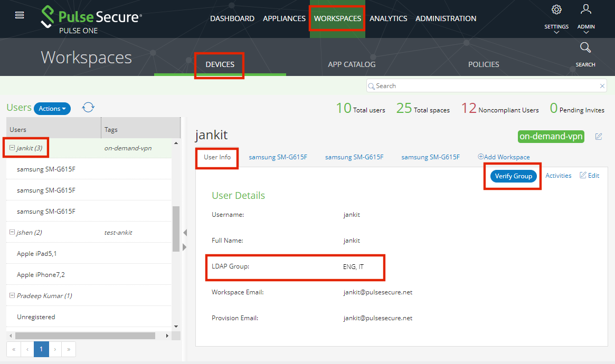Click the on-demand-vpn tag badge
Screen dimensions: 615x364
click(551, 136)
